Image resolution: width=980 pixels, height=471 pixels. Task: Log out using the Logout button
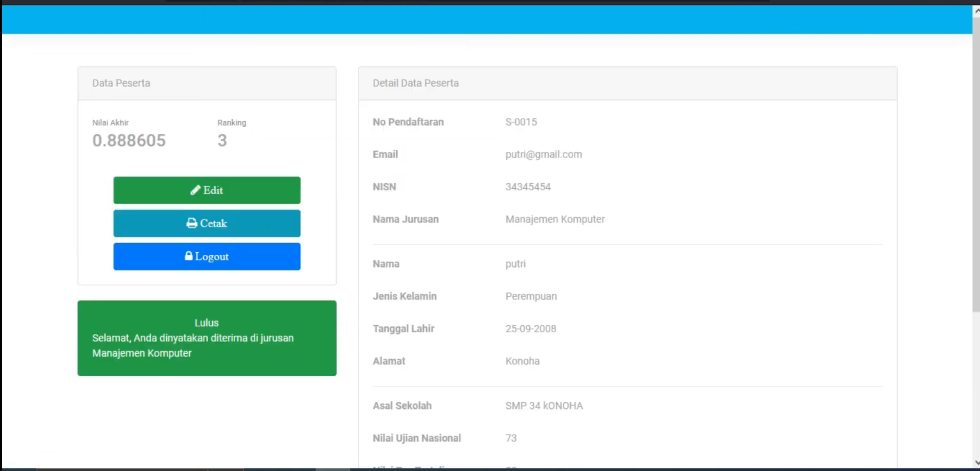click(x=207, y=256)
